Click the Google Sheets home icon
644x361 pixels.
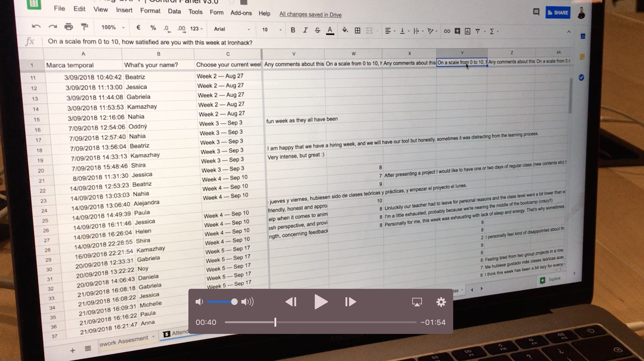pos(34,4)
